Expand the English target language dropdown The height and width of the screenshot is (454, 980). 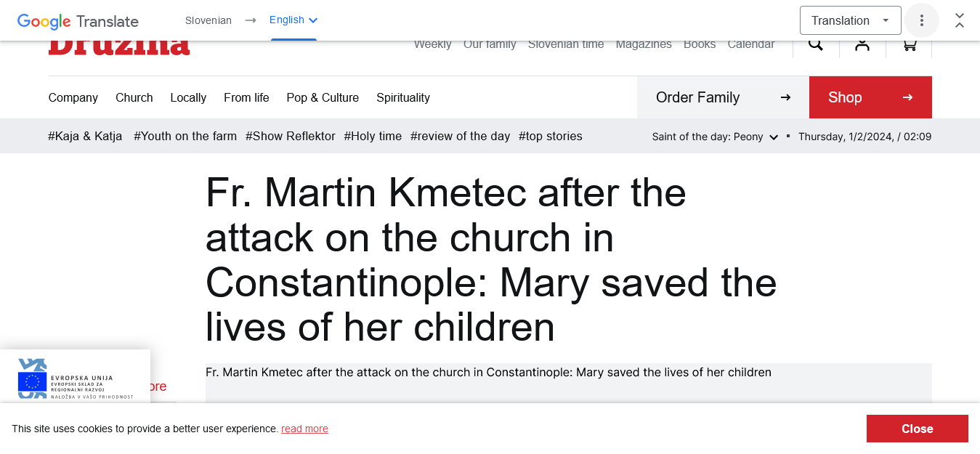[293, 20]
